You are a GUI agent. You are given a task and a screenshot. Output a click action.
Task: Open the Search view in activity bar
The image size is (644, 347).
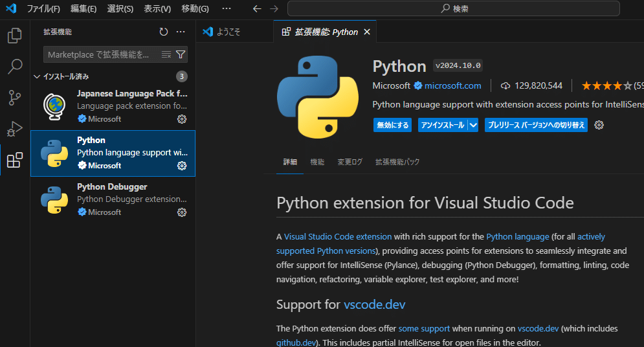(14, 67)
